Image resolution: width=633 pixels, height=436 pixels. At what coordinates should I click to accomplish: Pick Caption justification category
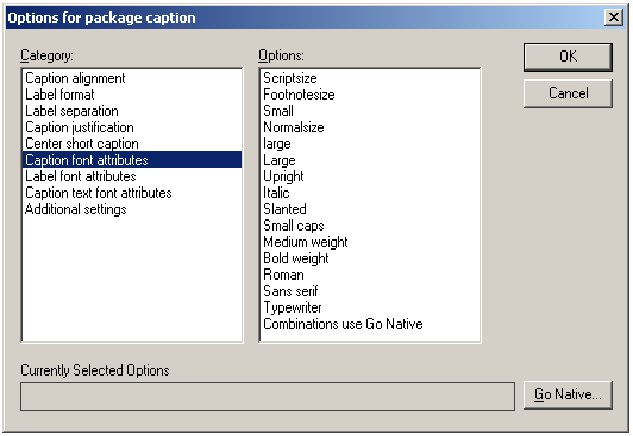click(79, 128)
